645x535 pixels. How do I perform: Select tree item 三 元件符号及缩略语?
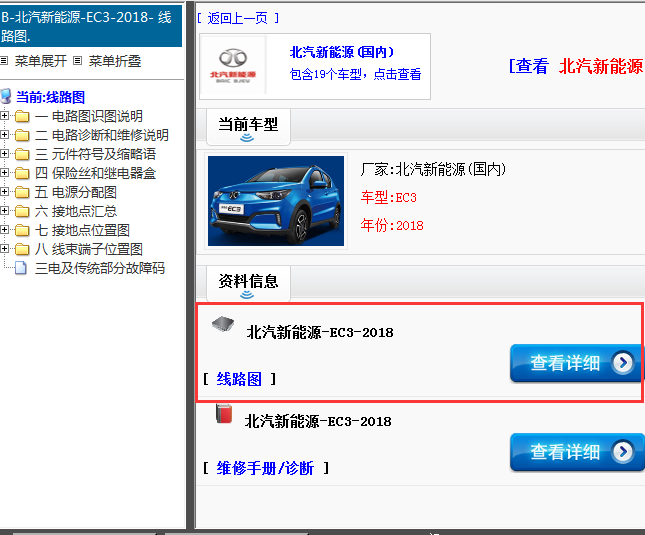point(95,154)
